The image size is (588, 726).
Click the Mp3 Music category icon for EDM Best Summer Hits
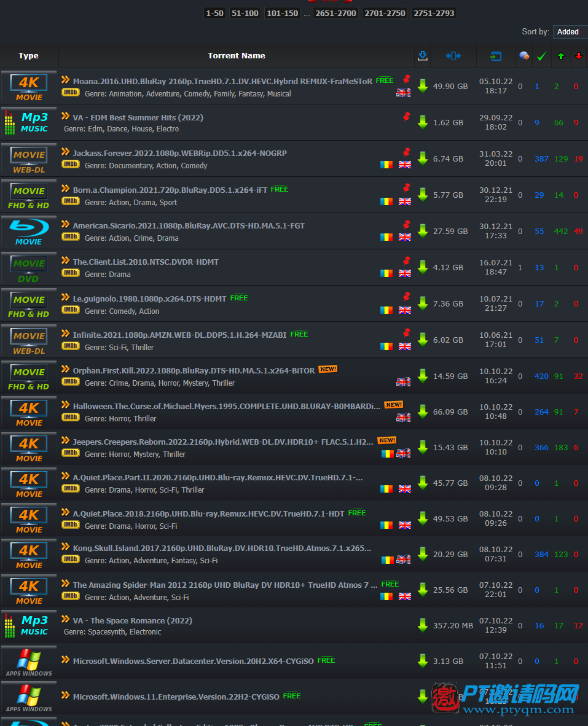tap(29, 123)
